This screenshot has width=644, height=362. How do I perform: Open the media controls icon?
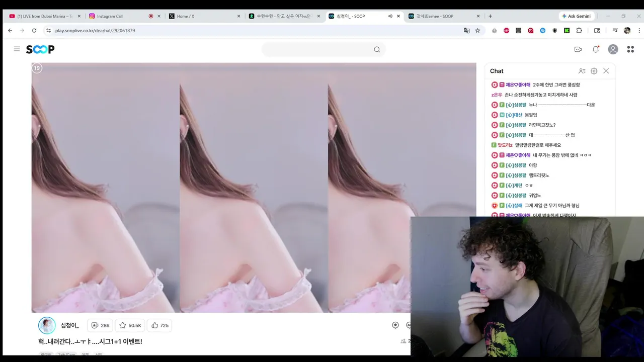click(615, 31)
